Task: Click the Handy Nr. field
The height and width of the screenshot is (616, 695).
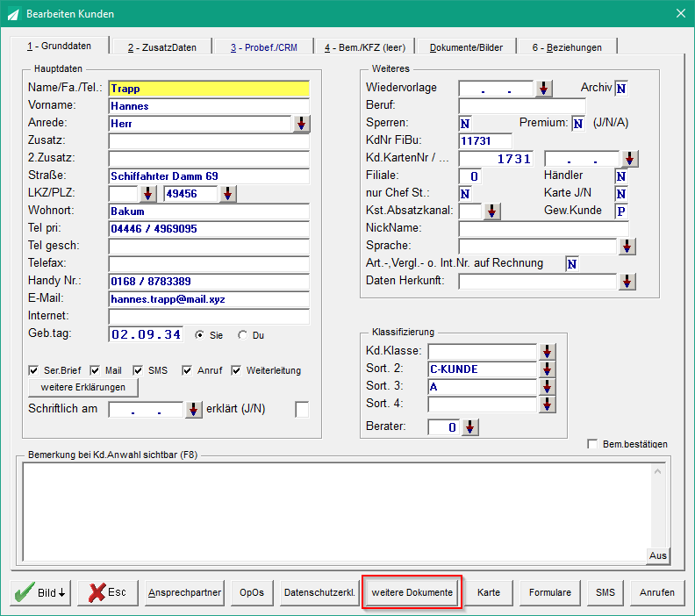Action: click(x=209, y=282)
